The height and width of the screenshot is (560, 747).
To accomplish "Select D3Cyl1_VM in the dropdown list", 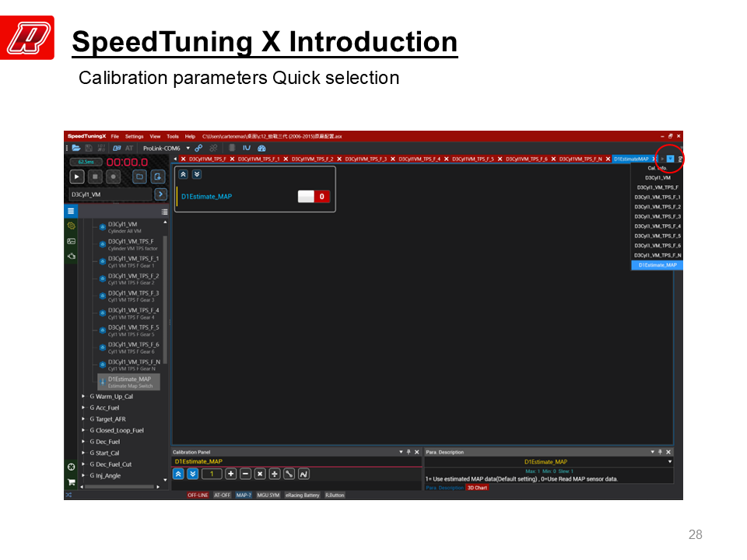I will click(x=657, y=177).
